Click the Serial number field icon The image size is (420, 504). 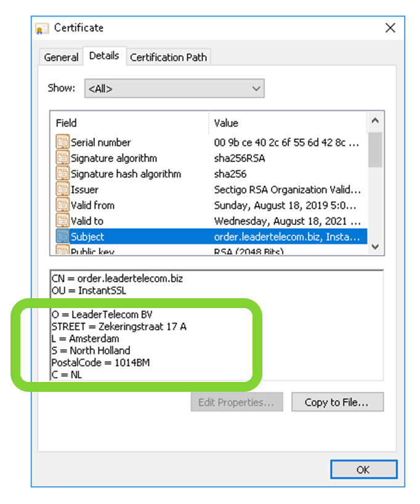pos(62,142)
